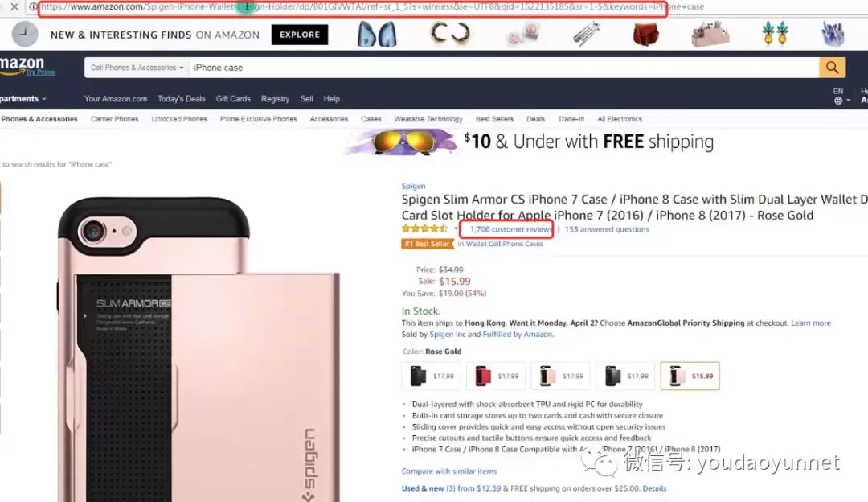Select the Rose Gold $15.99 color swatch
This screenshot has height=502, width=868.
690,376
